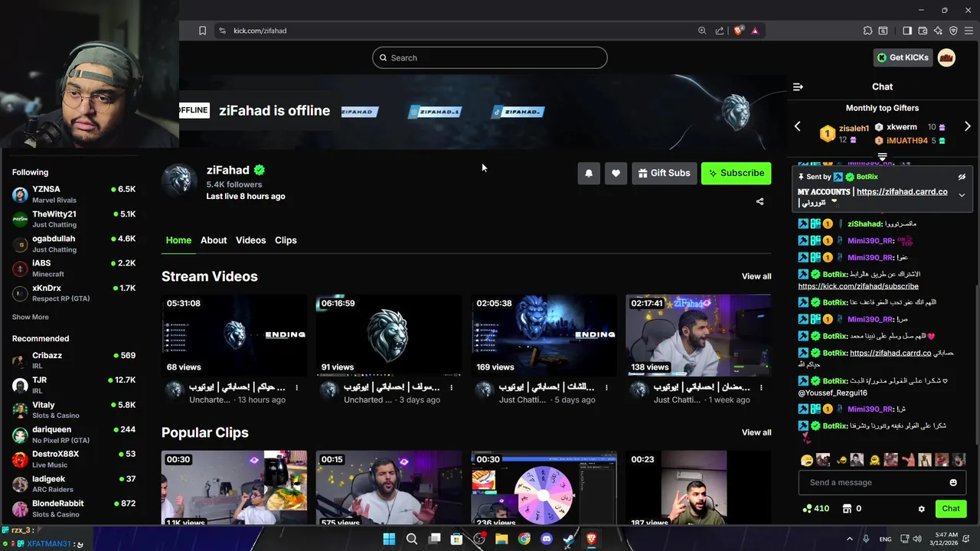
Task: Expand the pinned message chevron
Action: coord(962,195)
